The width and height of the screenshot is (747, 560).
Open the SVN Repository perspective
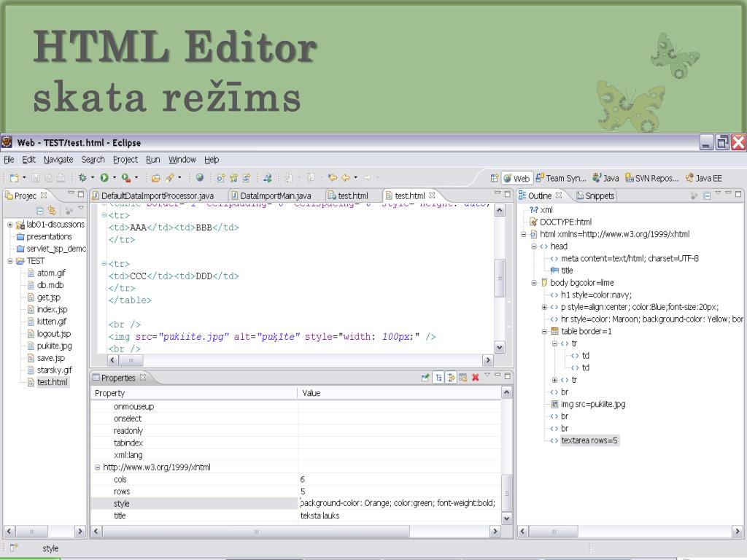pyautogui.click(x=651, y=178)
